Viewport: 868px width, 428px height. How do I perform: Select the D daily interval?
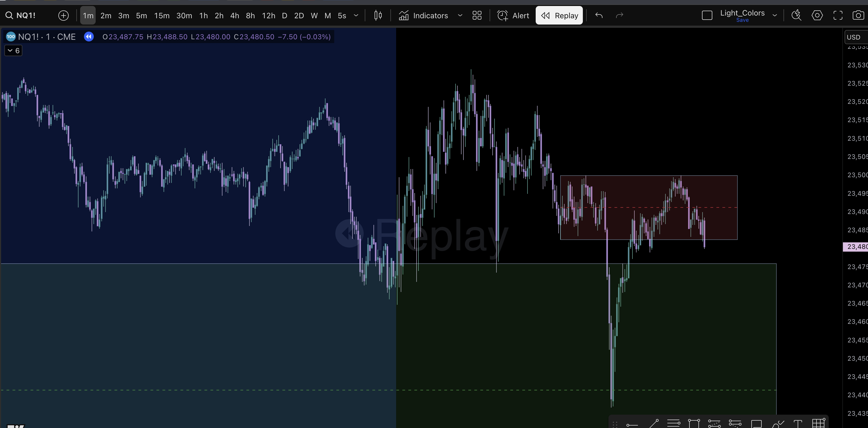pos(284,16)
